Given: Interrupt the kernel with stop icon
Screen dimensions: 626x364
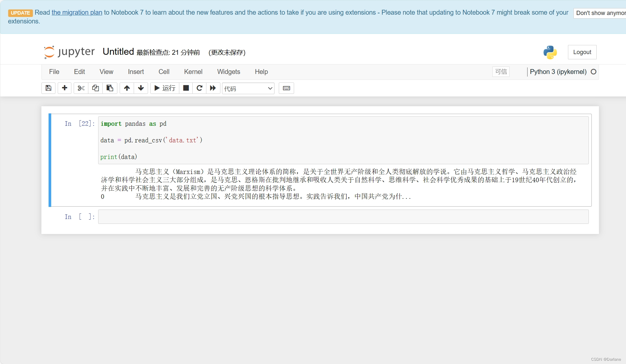Looking at the screenshot, I should click(x=186, y=88).
